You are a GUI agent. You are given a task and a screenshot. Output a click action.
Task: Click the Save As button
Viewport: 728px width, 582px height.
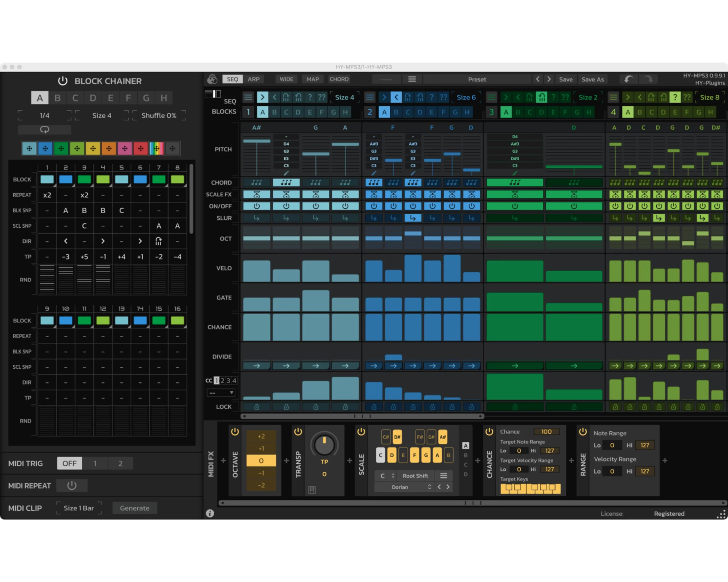(593, 79)
